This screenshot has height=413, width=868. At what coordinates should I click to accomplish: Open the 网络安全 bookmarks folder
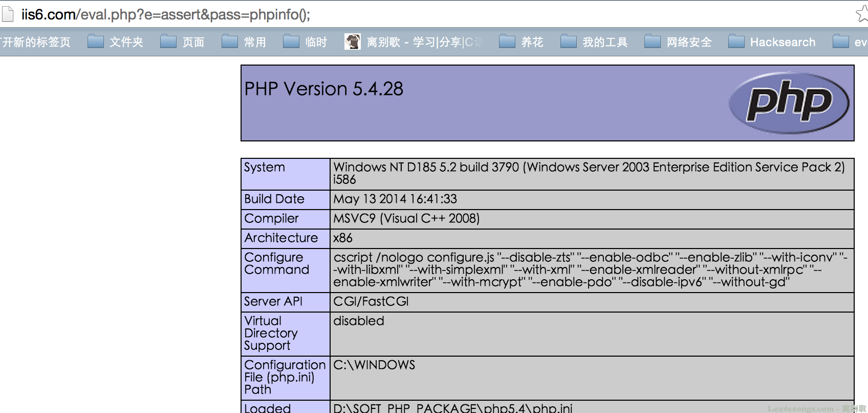coord(678,42)
